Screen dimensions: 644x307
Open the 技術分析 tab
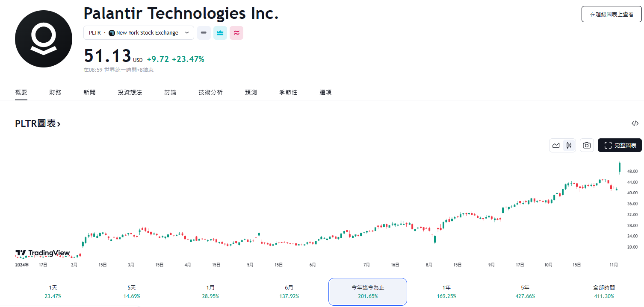[x=210, y=92]
